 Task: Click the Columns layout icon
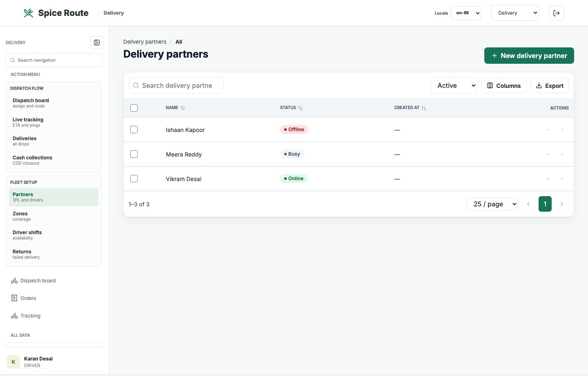coord(490,85)
